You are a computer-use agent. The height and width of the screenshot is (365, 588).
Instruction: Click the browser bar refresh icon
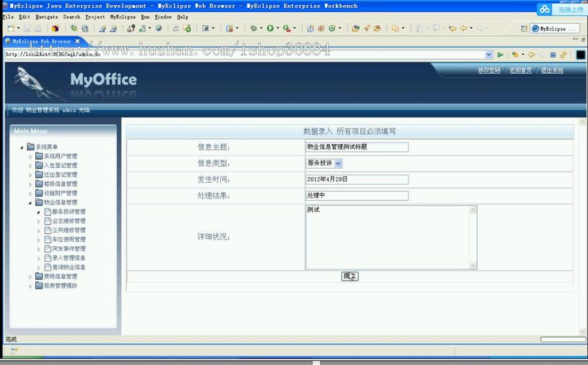563,55
